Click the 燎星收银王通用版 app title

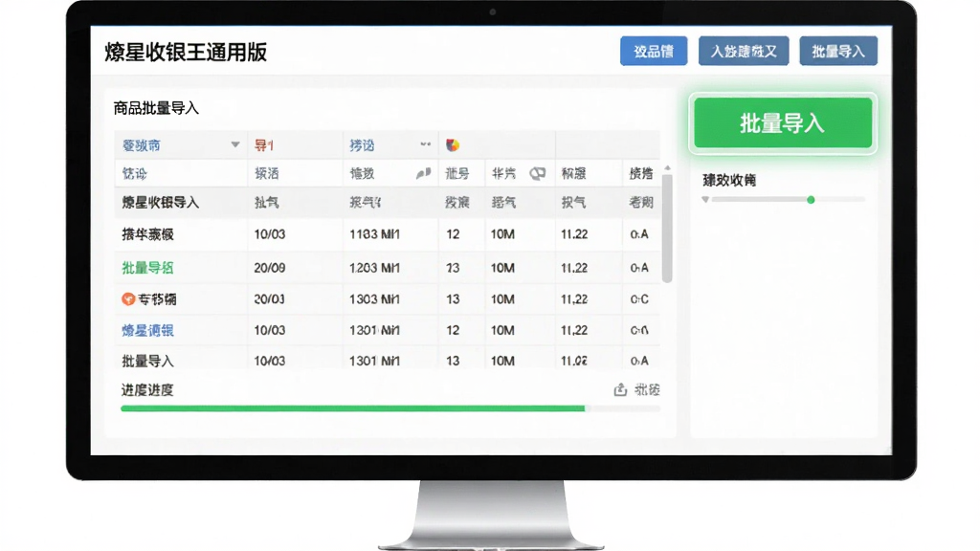click(186, 52)
